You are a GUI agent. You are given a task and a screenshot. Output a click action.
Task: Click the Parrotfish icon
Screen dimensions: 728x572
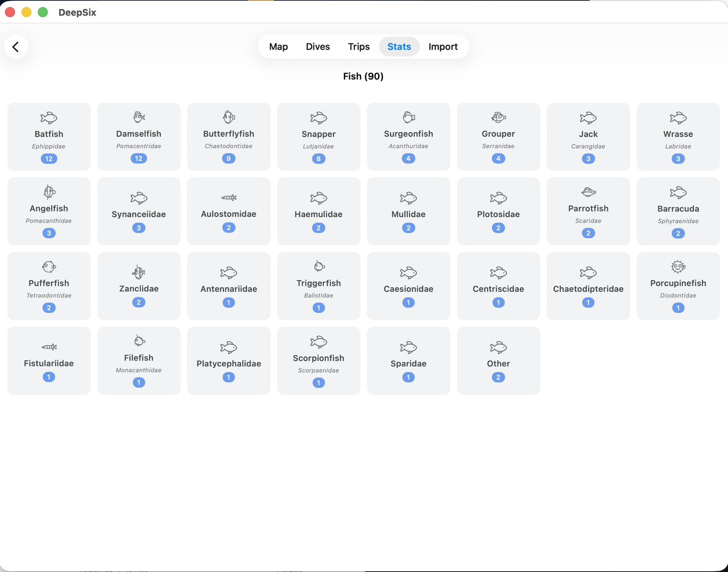pyautogui.click(x=588, y=192)
